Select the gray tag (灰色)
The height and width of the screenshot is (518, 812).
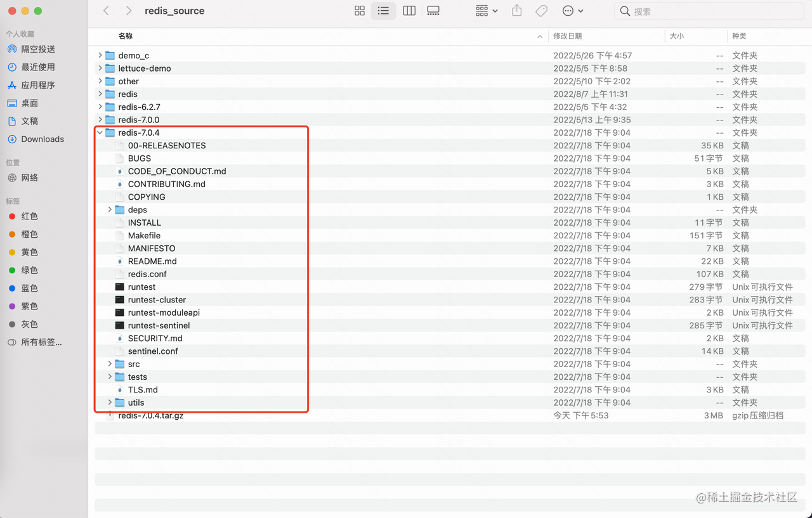click(x=30, y=324)
